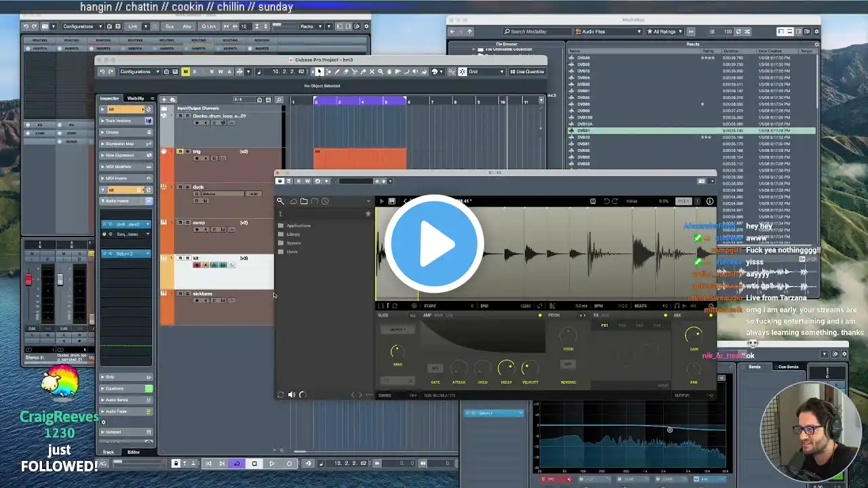This screenshot has height=488, width=868.
Task: Toggle the Gate OFF switch
Action: (x=435, y=368)
